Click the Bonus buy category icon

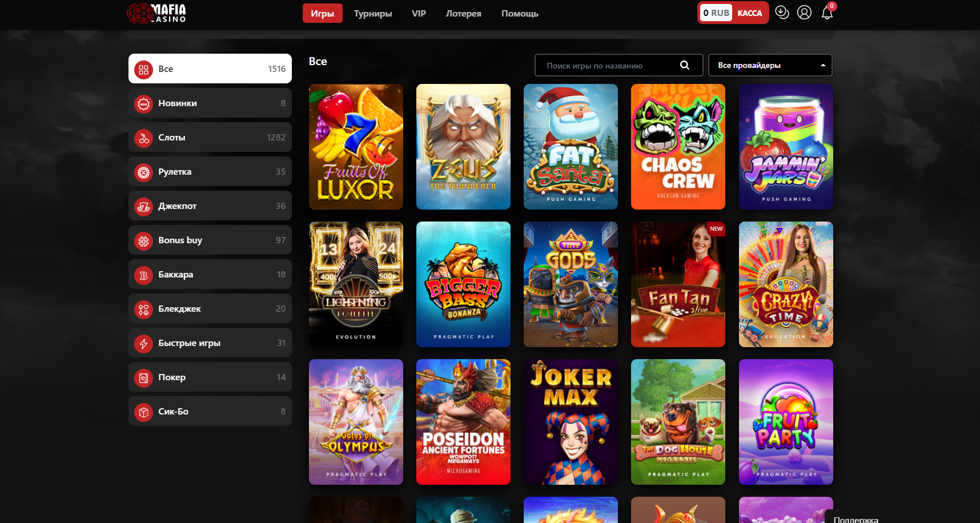point(143,240)
